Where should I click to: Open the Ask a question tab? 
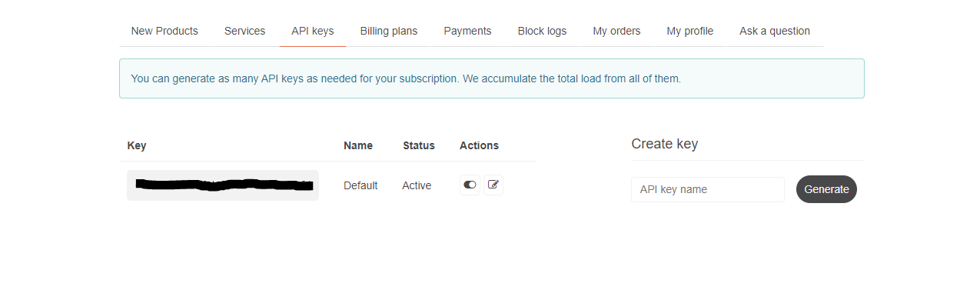pos(775,31)
